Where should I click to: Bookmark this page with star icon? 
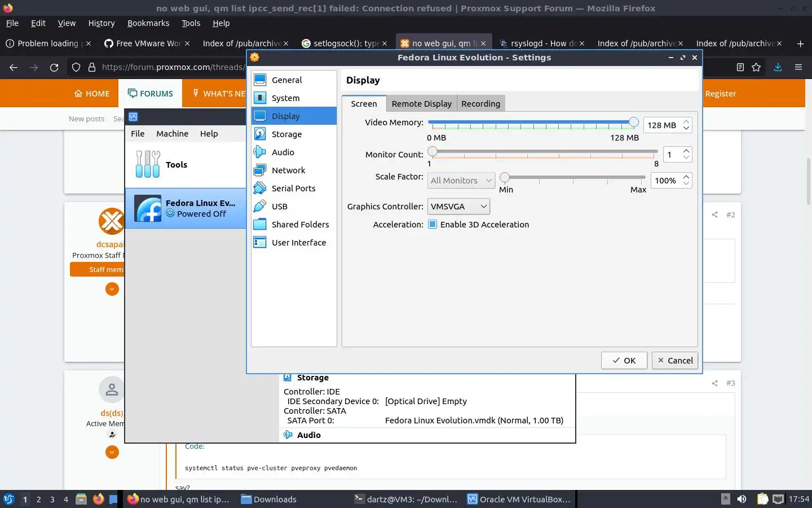click(x=756, y=67)
